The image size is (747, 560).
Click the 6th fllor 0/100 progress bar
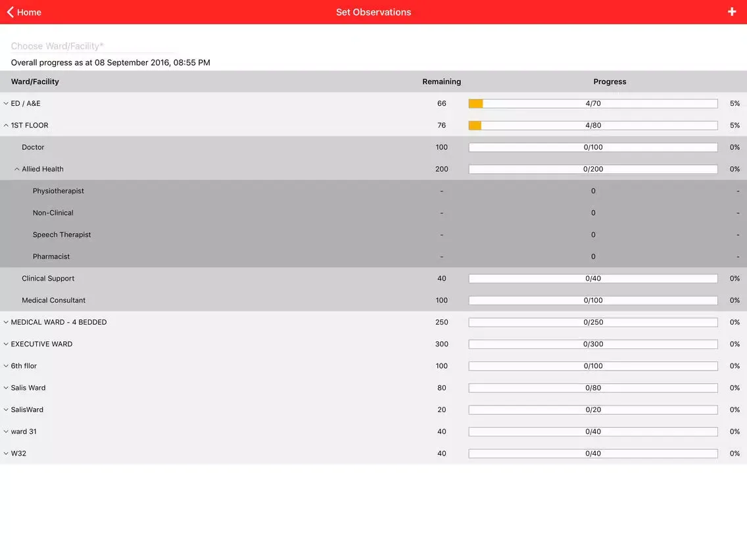click(593, 366)
